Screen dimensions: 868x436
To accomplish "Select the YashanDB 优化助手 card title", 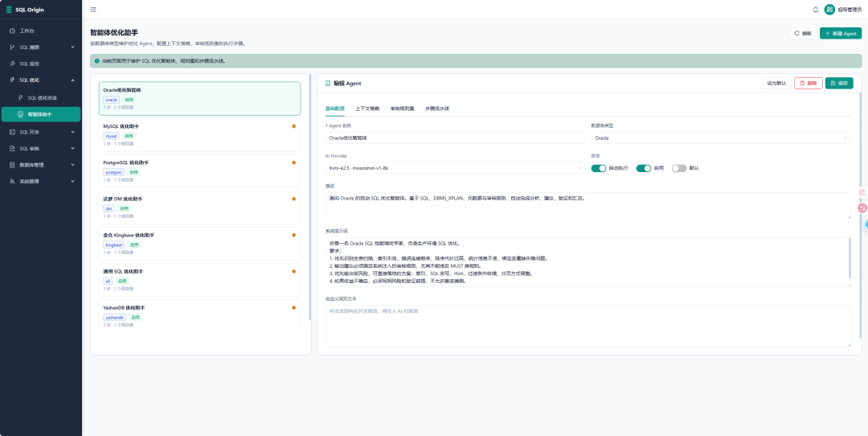I will point(124,307).
